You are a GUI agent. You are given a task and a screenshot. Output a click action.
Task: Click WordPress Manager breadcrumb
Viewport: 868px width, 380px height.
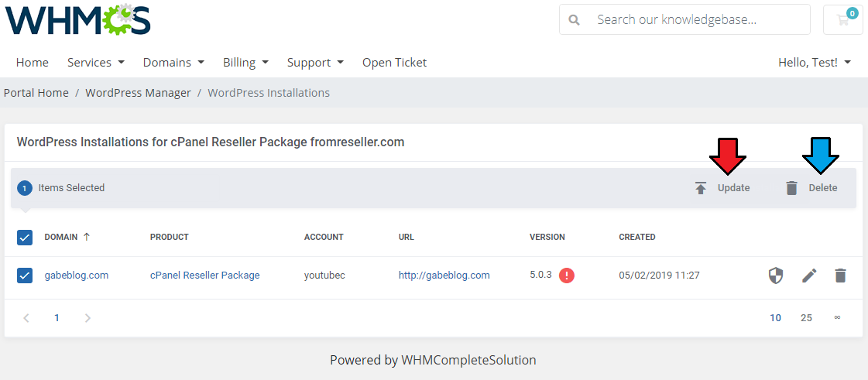(x=138, y=93)
